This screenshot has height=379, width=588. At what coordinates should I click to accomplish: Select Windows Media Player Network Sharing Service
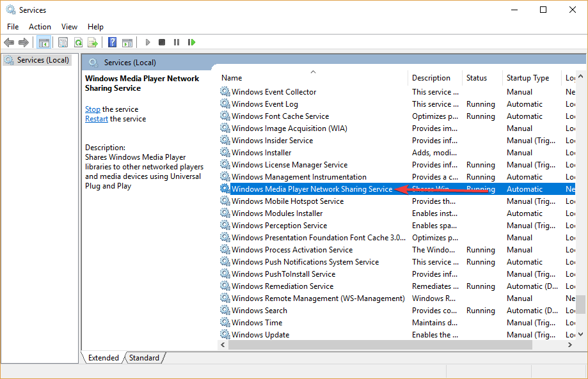point(397,189)
